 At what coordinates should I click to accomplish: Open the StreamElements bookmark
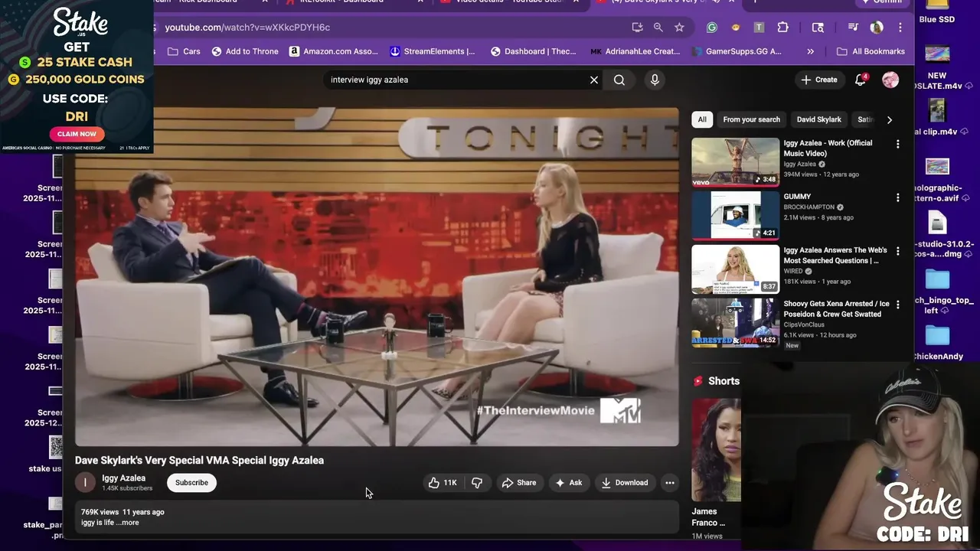click(x=433, y=51)
